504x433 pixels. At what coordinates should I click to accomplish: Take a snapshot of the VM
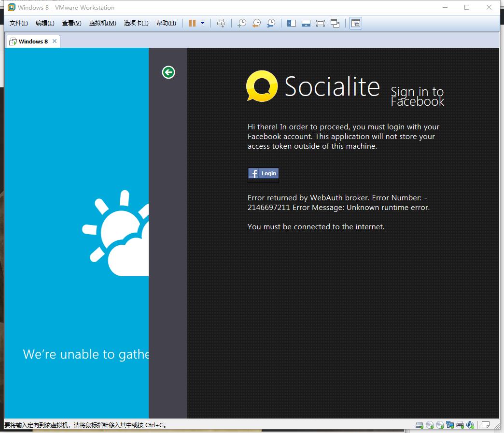click(x=241, y=23)
